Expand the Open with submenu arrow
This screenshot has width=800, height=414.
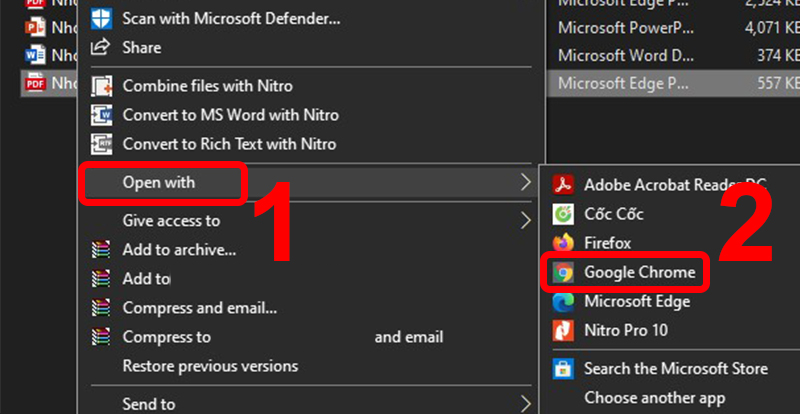point(525,182)
